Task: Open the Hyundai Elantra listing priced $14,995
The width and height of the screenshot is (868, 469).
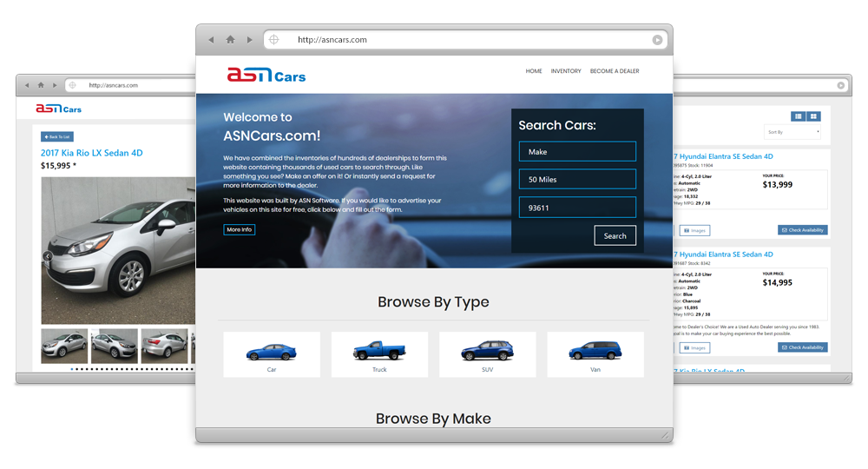Action: click(724, 254)
